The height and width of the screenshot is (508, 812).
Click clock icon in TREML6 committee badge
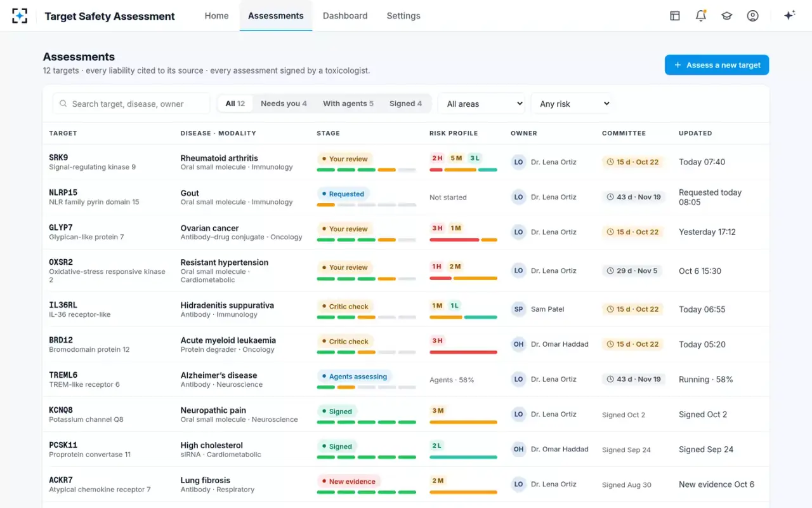click(610, 379)
